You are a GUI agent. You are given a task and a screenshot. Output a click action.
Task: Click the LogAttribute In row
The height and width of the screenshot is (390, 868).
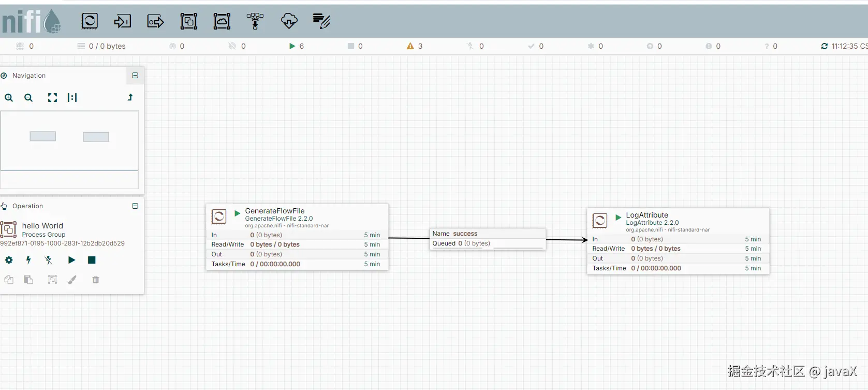tap(678, 239)
